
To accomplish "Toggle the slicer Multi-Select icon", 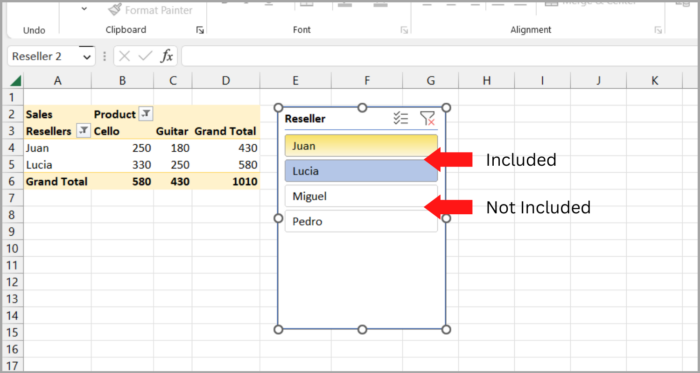I will 400,119.
